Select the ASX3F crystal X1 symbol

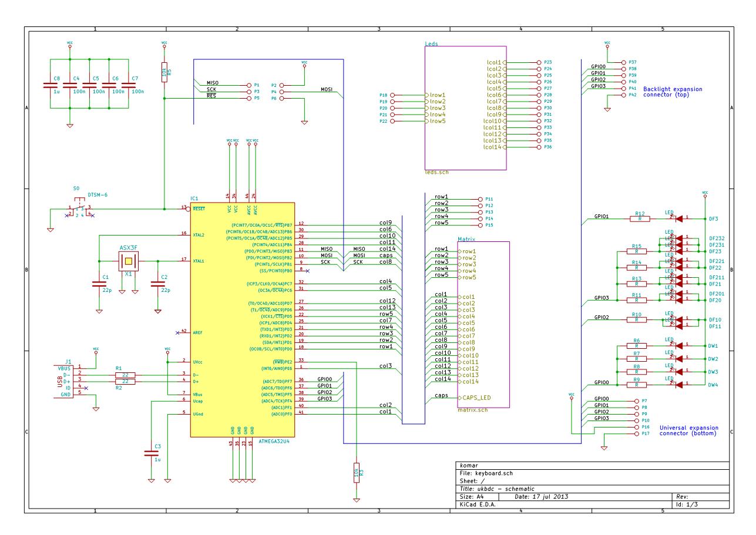point(129,260)
